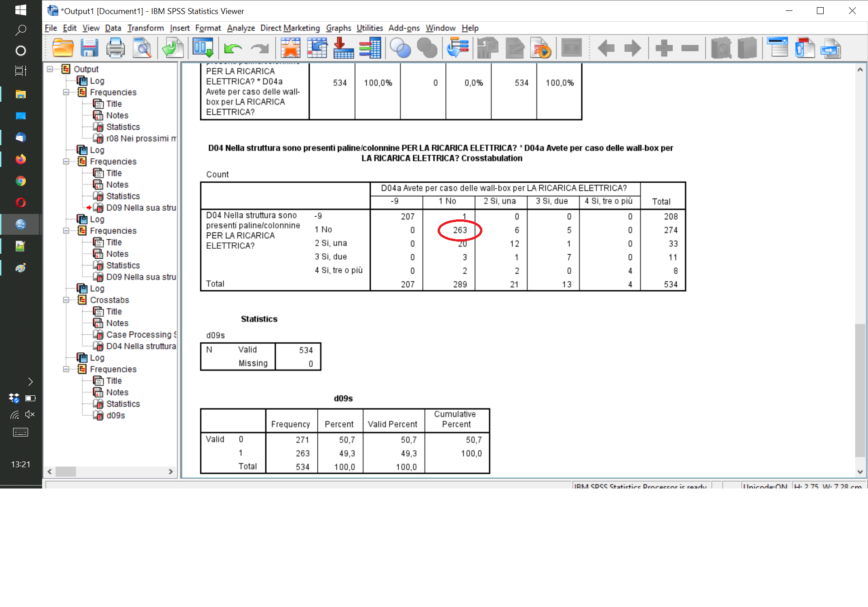The width and height of the screenshot is (868, 607).
Task: Collapse the Crosstabs node in the outline
Action: point(66,300)
